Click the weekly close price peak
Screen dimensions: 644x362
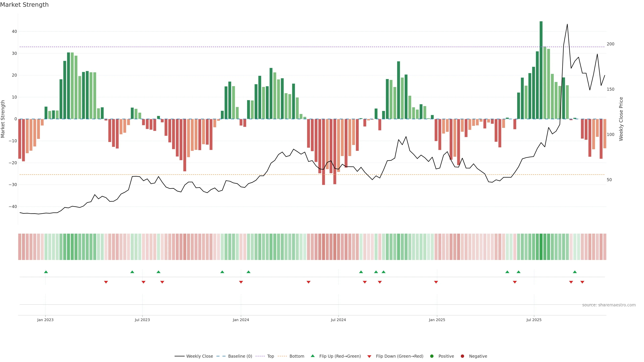[x=567, y=24]
